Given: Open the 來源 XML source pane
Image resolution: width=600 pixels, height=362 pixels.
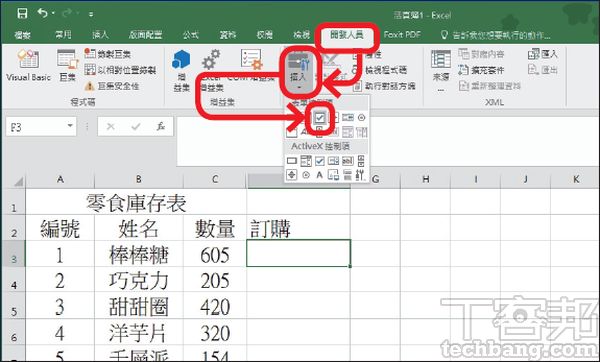Looking at the screenshot, I should 440,71.
